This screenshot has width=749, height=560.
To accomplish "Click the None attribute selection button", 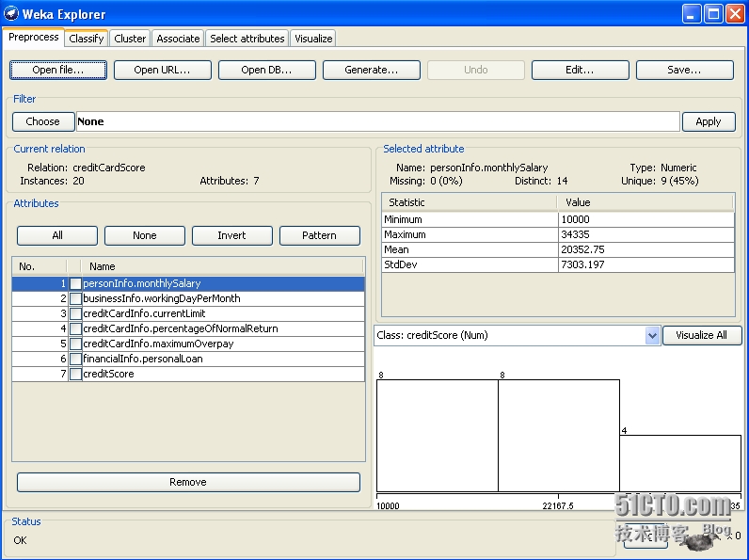I will 145,235.
